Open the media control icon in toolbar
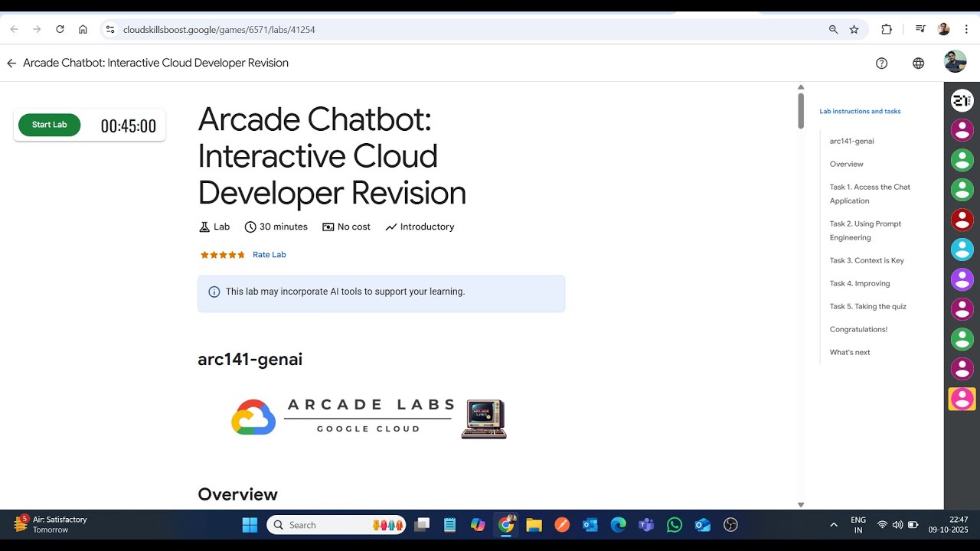This screenshot has width=980, height=551. pos(920,29)
